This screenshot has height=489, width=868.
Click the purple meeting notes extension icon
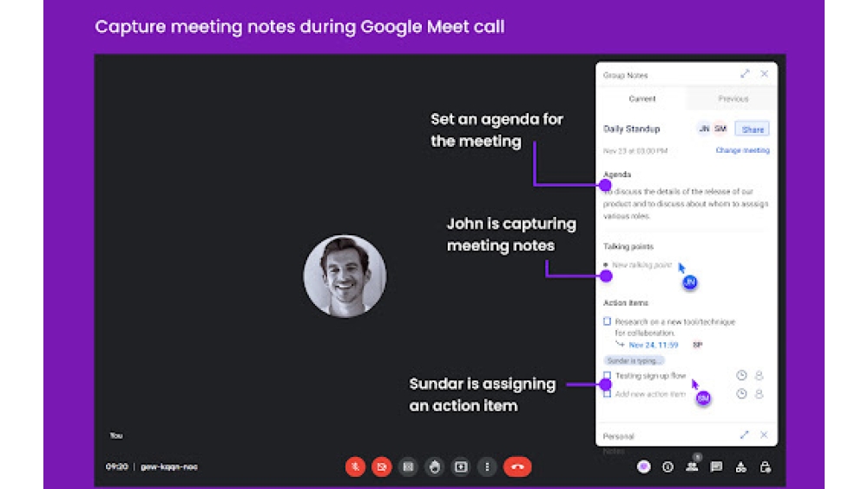(x=643, y=466)
